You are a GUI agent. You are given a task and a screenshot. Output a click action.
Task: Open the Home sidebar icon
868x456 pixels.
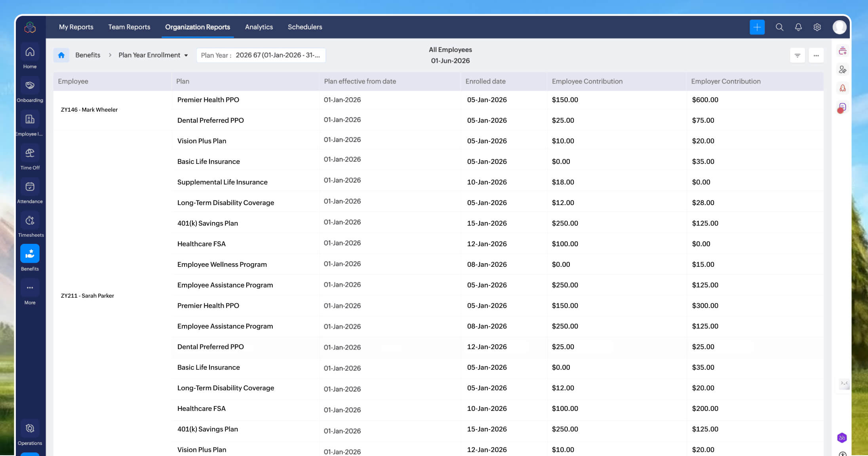click(x=30, y=52)
